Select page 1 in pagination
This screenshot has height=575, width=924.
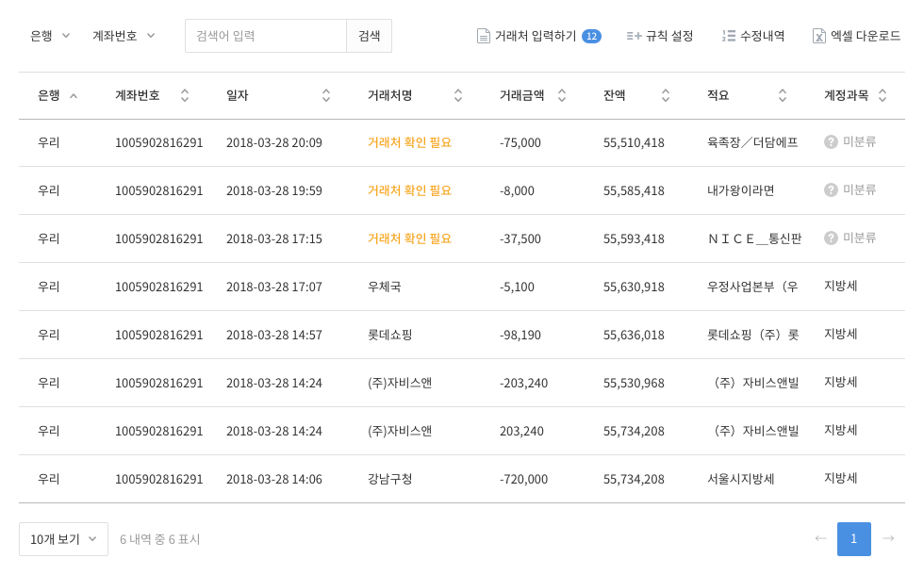853,538
